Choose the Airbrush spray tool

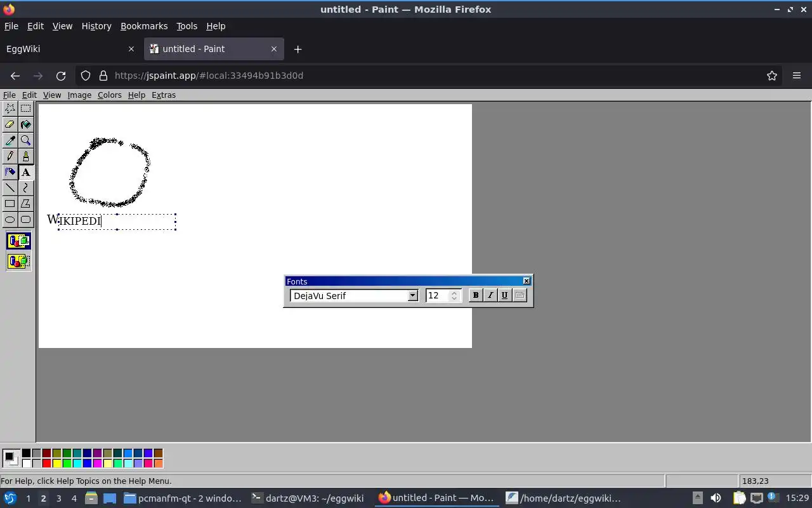click(10, 172)
